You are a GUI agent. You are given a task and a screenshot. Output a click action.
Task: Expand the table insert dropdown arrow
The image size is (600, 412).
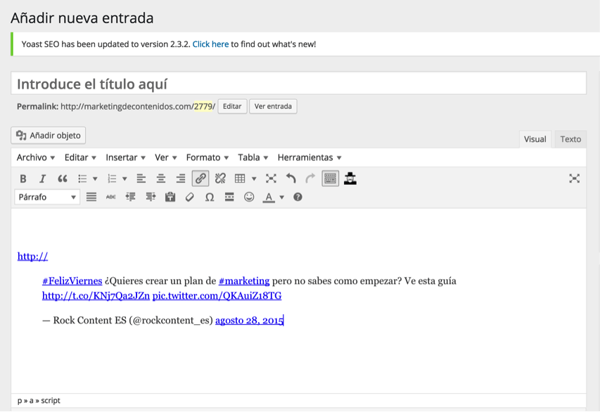254,178
